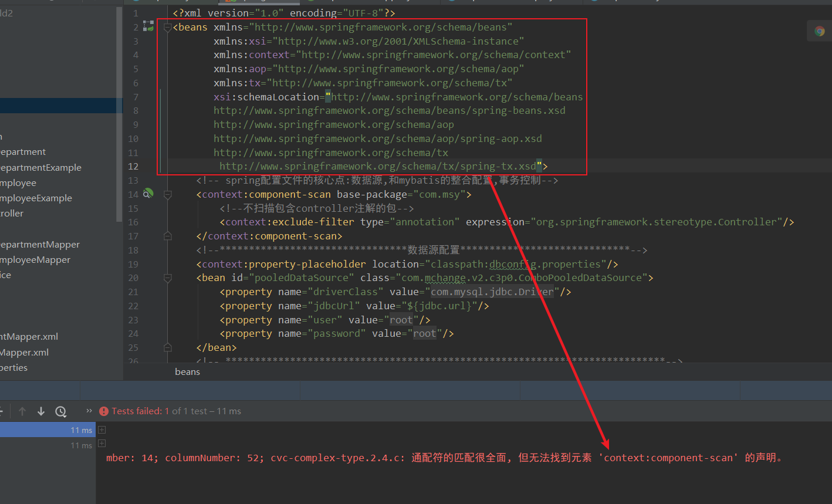Go to next failed test arrow
The width and height of the screenshot is (832, 504).
[x=41, y=411]
